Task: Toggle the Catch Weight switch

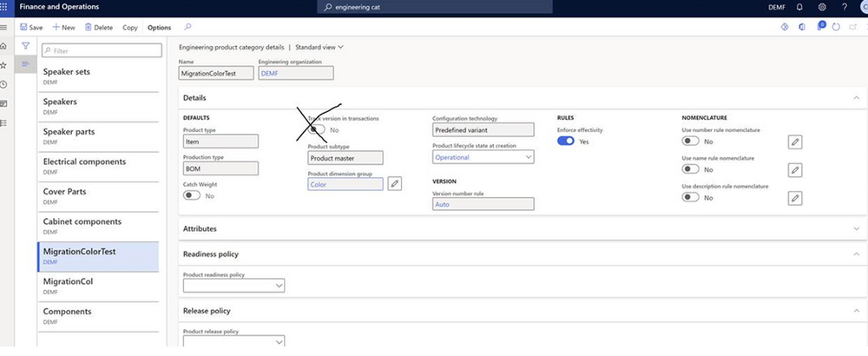Action: [x=192, y=195]
